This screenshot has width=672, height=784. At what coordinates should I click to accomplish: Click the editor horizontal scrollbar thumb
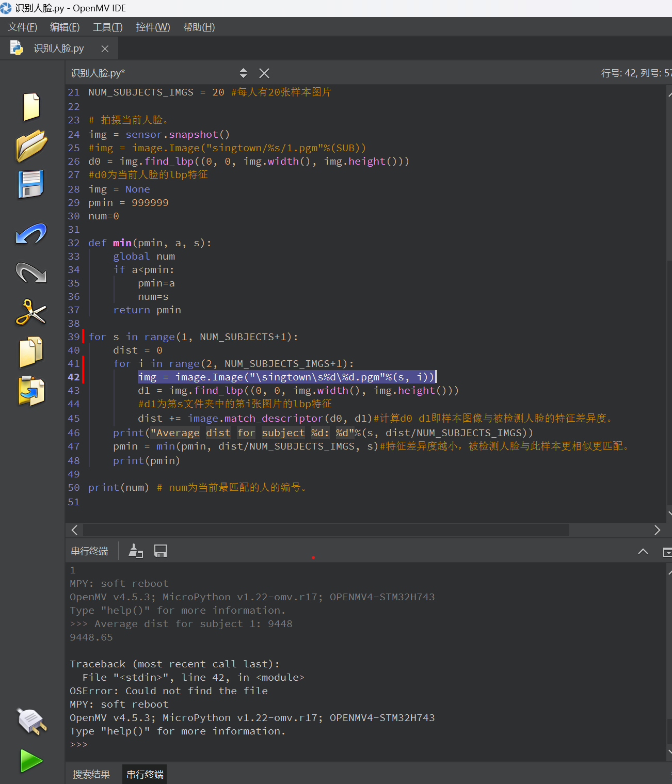tap(326, 530)
